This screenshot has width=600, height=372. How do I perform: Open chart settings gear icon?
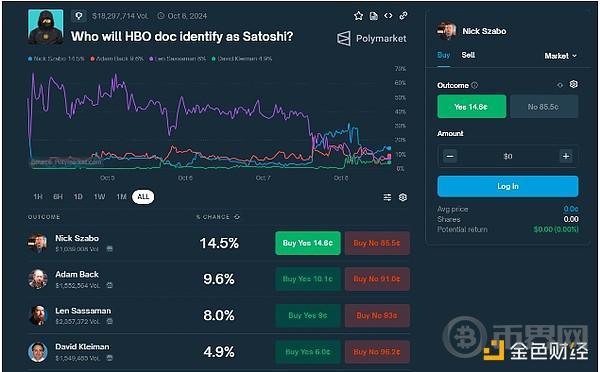tap(403, 197)
